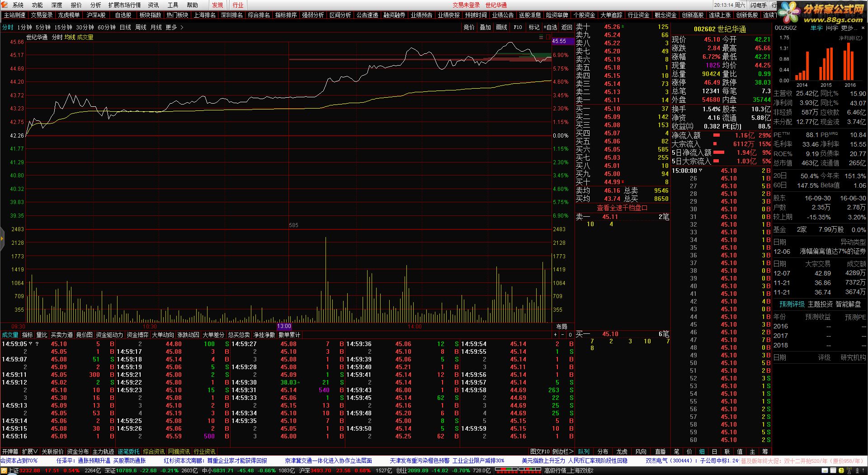Select the 直播 panel tab
Viewport: 868px width, 475px height.
660,451
